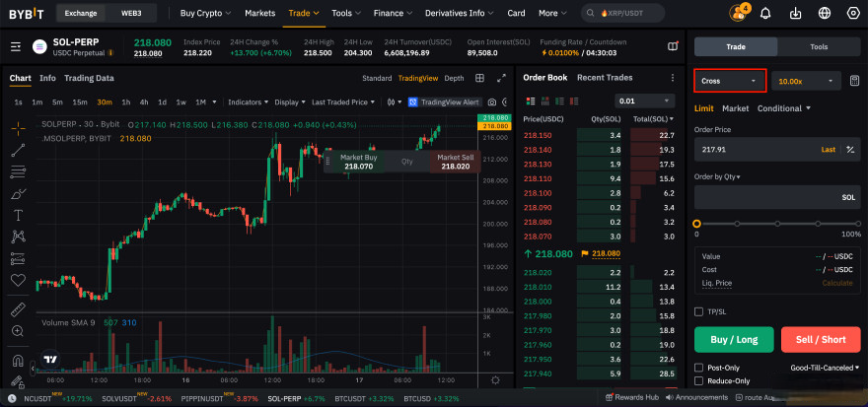Click the percentage toggle icon in the Order Price field

tap(850, 150)
